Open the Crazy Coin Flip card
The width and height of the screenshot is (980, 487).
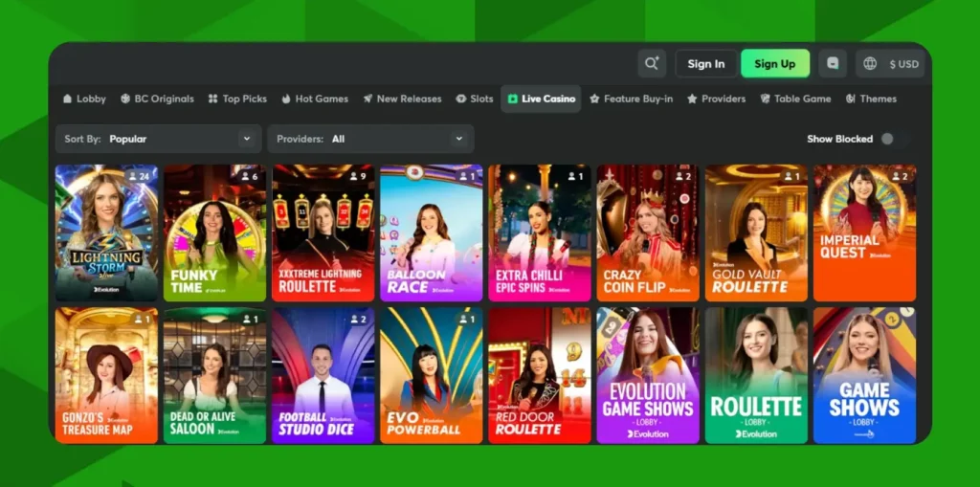(x=648, y=233)
